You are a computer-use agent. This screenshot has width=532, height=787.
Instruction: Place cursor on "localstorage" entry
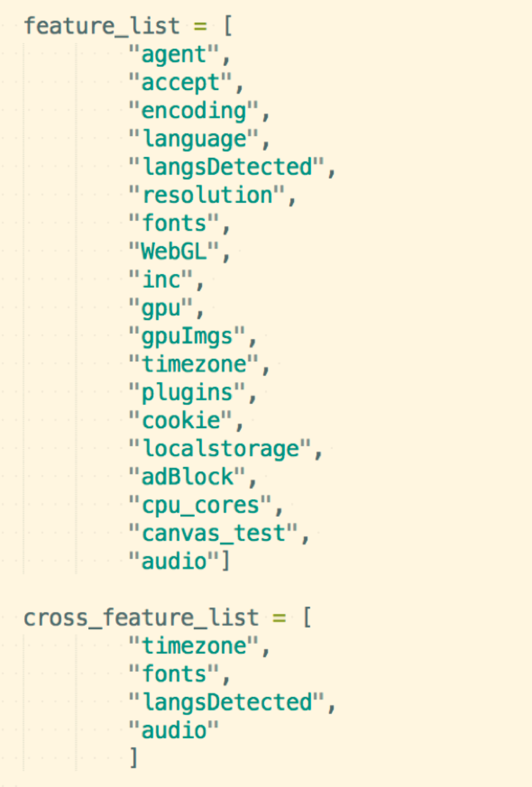pyautogui.click(x=220, y=449)
